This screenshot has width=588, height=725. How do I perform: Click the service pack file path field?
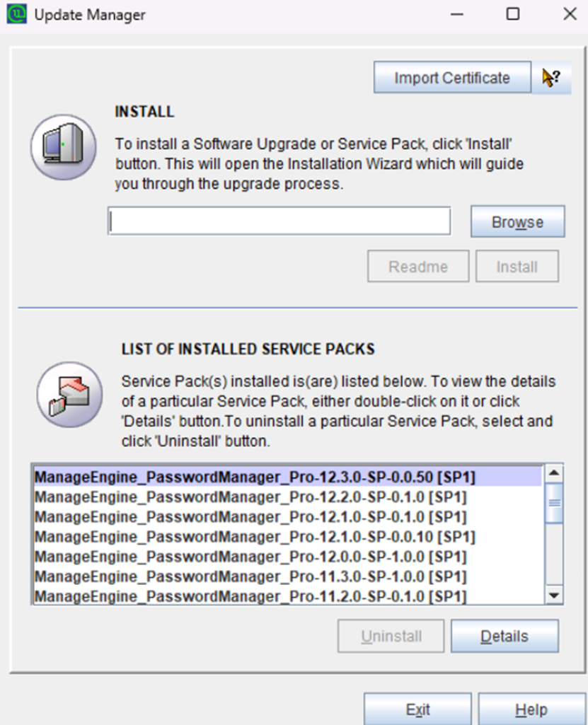pos(279,221)
